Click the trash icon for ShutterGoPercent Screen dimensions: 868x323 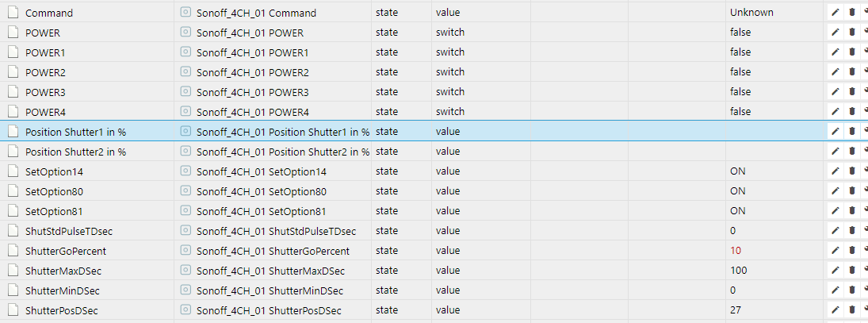coord(852,251)
